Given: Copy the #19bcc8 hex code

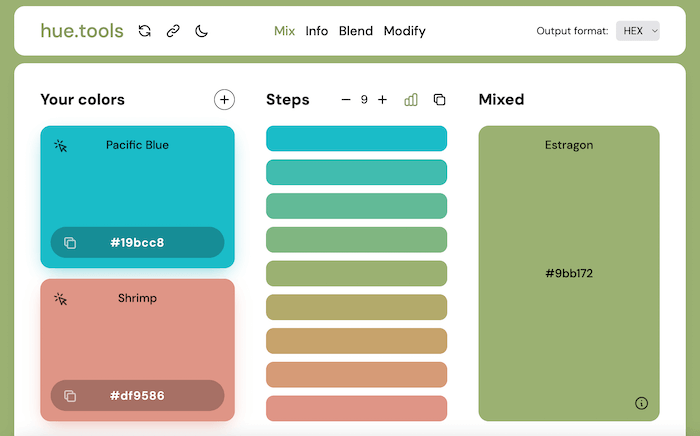Looking at the screenshot, I should (70, 243).
